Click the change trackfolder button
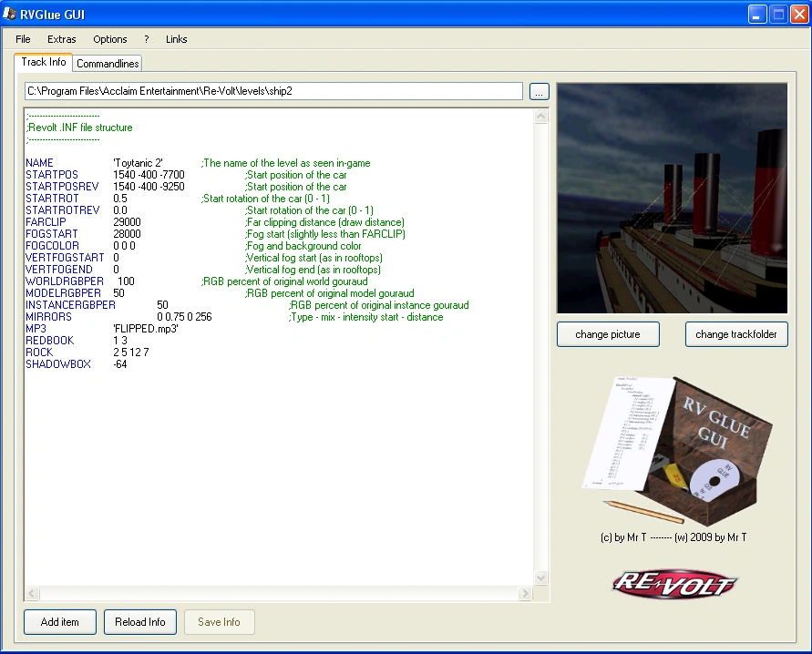Image resolution: width=812 pixels, height=654 pixels. pos(736,334)
